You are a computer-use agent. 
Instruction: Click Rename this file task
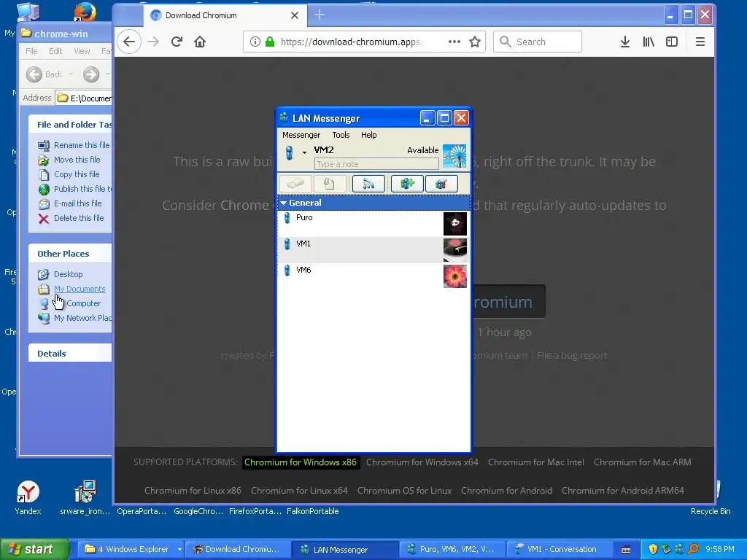(x=82, y=145)
